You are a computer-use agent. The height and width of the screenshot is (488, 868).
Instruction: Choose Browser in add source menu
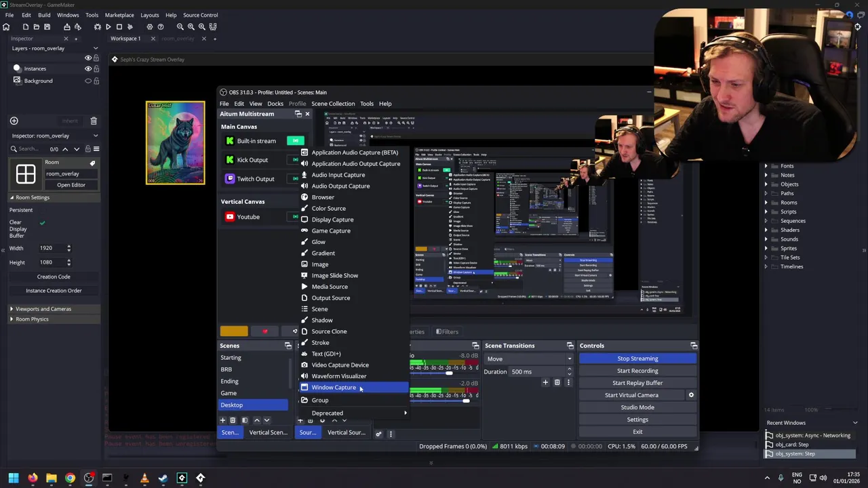(x=354, y=197)
